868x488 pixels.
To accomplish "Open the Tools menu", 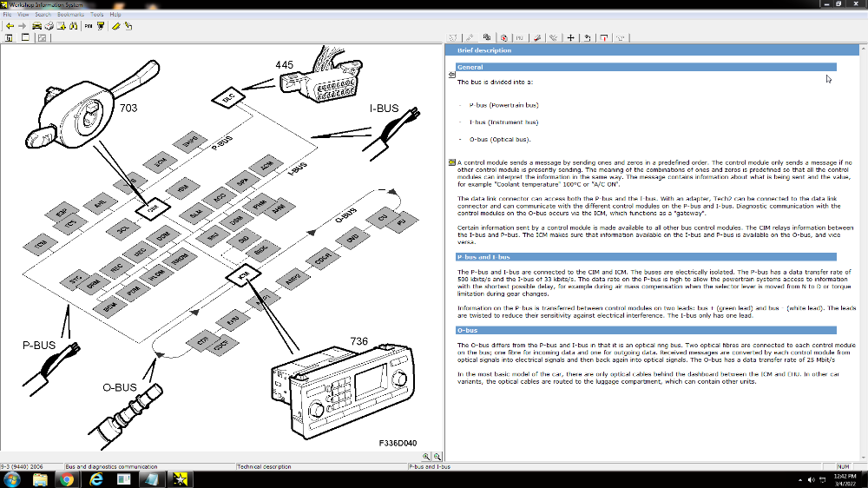I will tap(97, 15).
